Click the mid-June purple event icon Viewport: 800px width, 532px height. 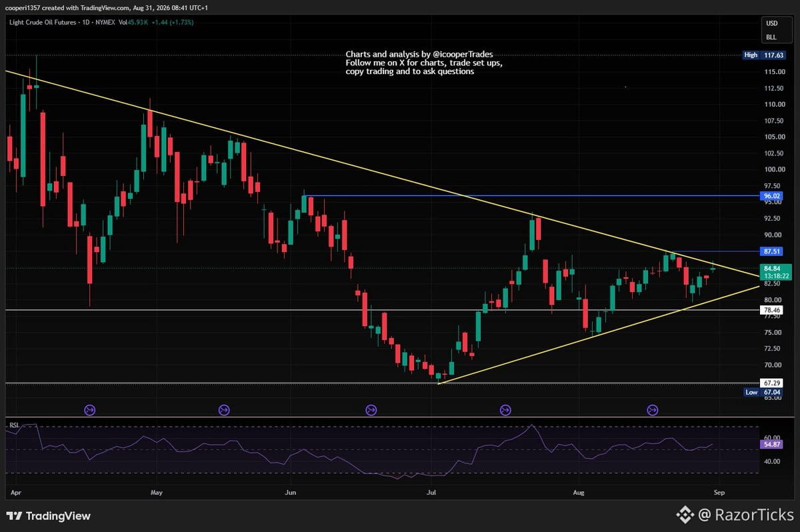(372, 409)
